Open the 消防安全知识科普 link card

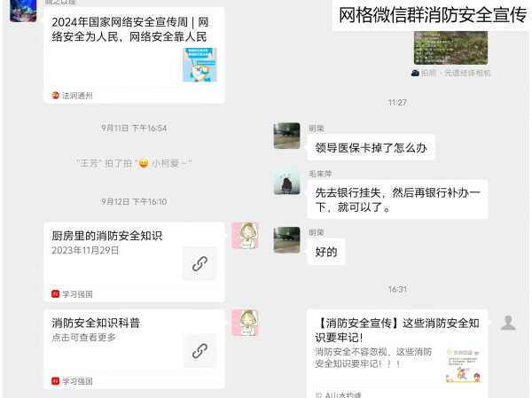pos(134,349)
